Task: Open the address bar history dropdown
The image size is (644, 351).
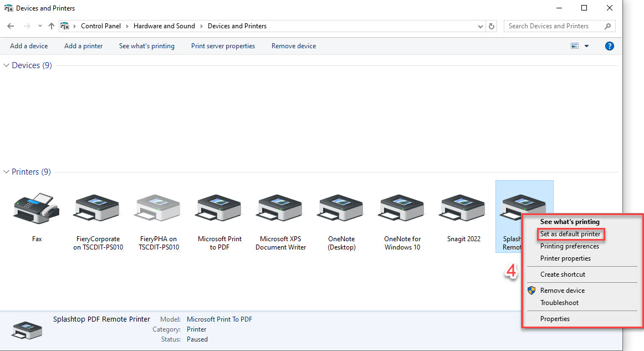Action: coord(480,26)
